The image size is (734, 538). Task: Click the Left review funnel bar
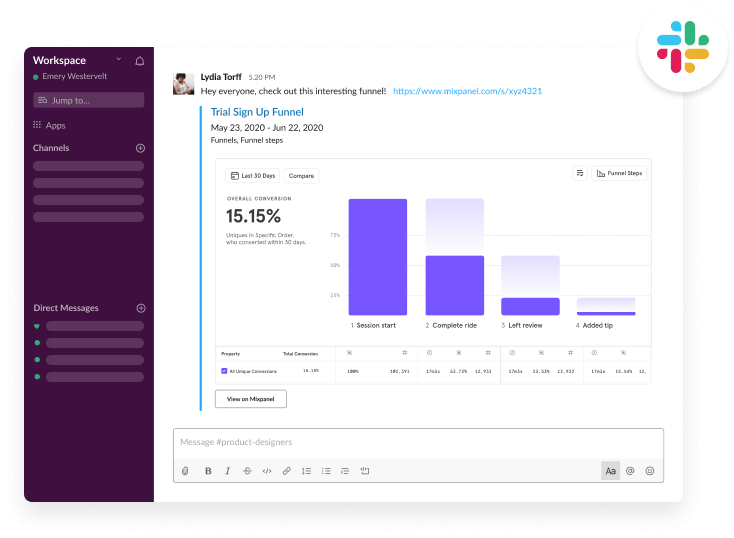(530, 306)
